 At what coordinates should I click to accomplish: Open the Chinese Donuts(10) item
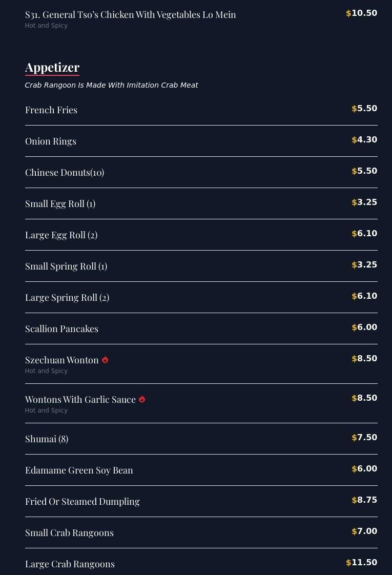(x=65, y=173)
